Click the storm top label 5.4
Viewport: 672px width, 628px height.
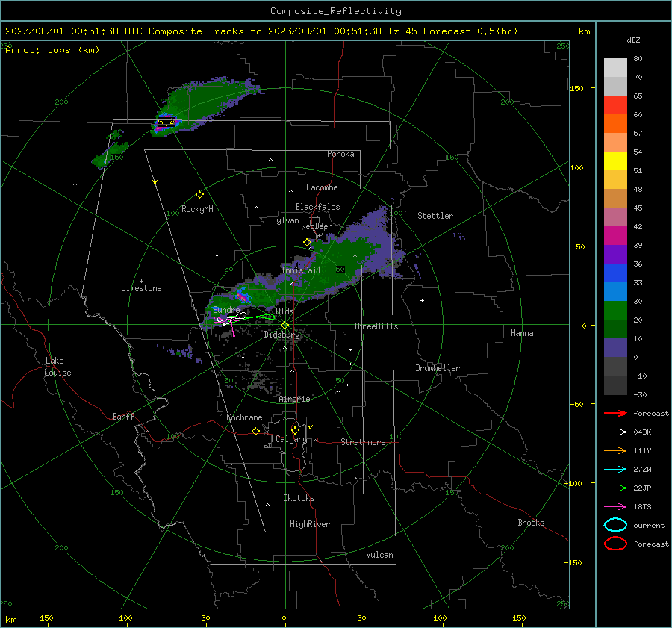[x=166, y=122]
